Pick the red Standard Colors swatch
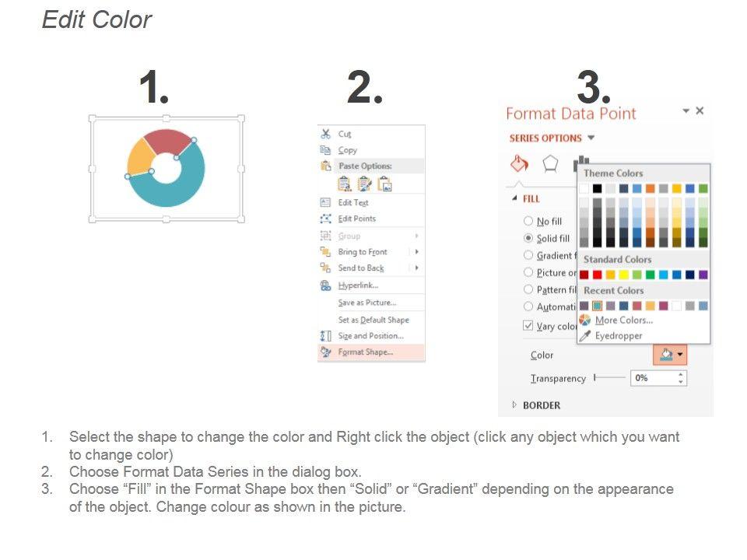747x560 pixels. click(598, 275)
